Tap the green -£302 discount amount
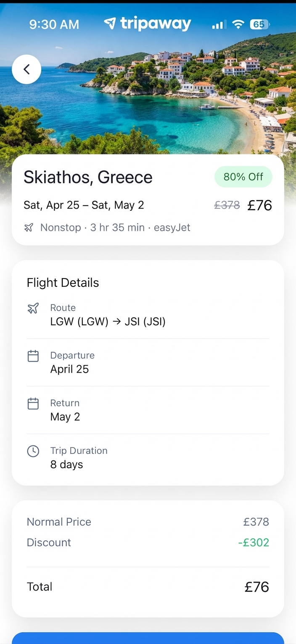This screenshot has height=644, width=296. click(253, 543)
